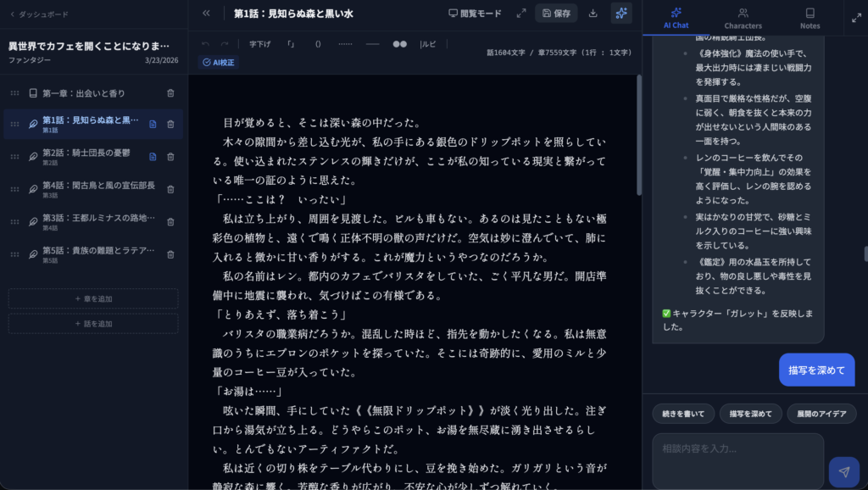The image size is (868, 490).
Task: Expand the right panel with corner arrows
Action: click(855, 17)
